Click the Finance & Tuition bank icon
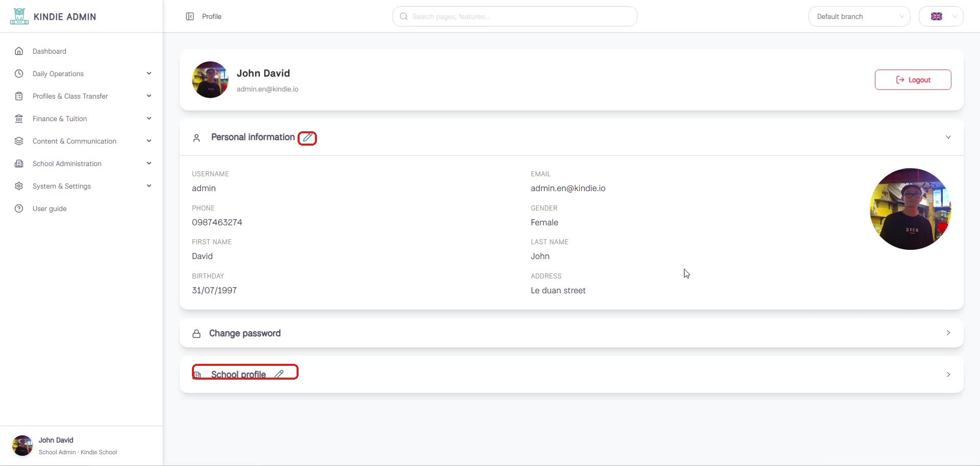The image size is (980, 466). [19, 119]
